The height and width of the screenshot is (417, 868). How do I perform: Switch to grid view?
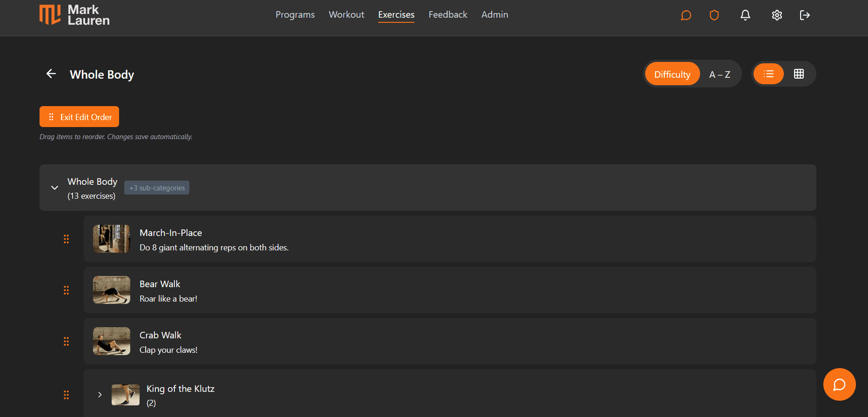[799, 74]
